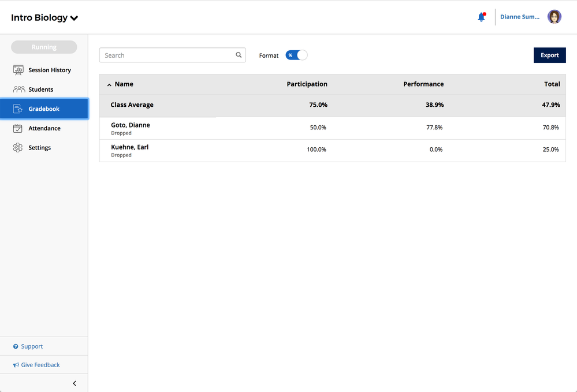The image size is (577, 392).
Task: Open Goto, Dianne's student record
Action: (131, 125)
